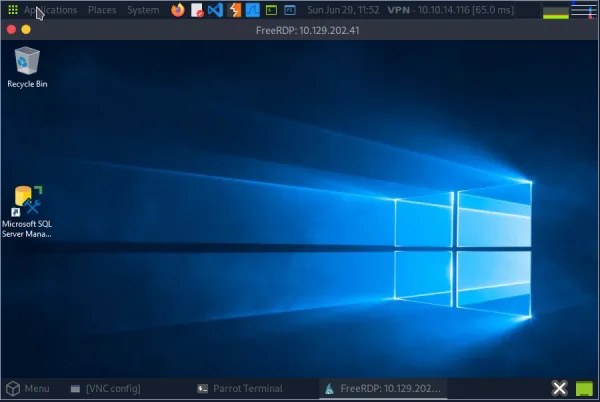600x402 pixels.
Task: Click the VPN status indicator text
Action: (x=450, y=10)
